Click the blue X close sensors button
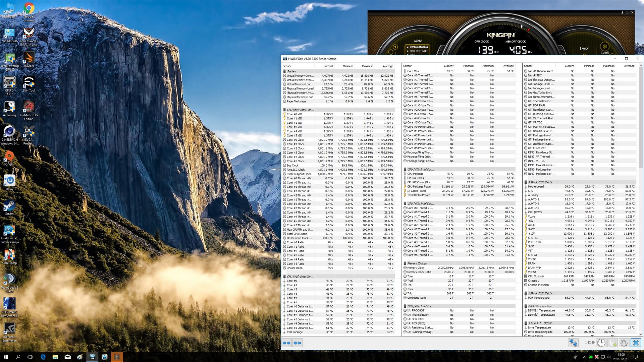This screenshot has width=644, height=362. coord(636,343)
